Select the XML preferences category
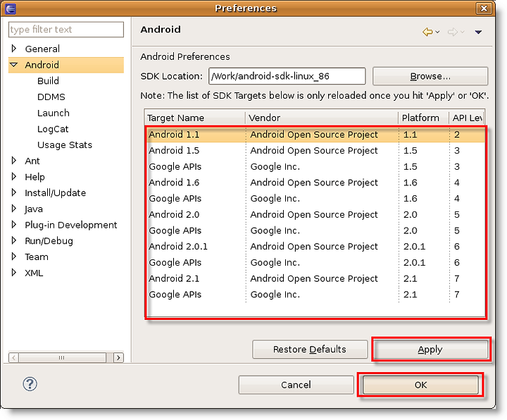The height and width of the screenshot is (420, 507). coord(34,273)
